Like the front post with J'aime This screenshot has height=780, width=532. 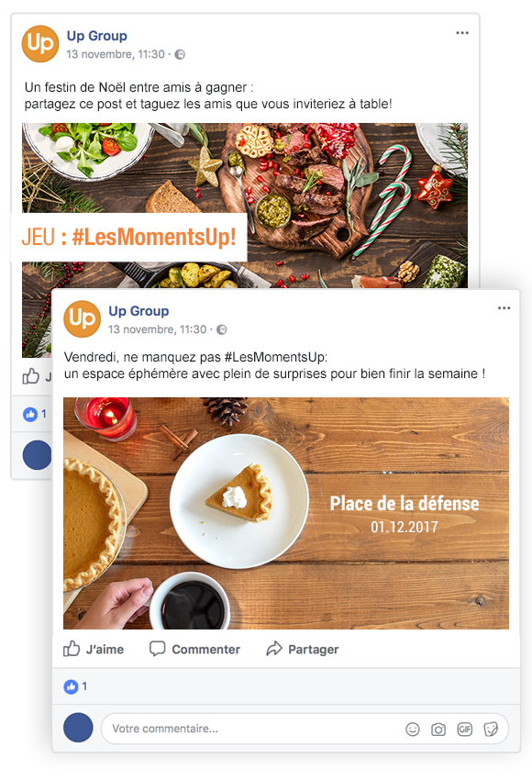(x=94, y=649)
